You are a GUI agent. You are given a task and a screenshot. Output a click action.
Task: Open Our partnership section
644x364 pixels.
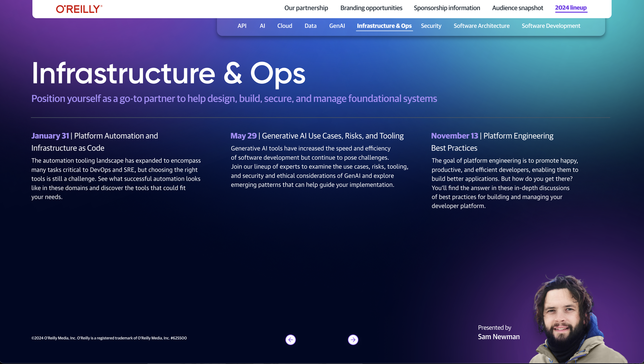pyautogui.click(x=306, y=8)
